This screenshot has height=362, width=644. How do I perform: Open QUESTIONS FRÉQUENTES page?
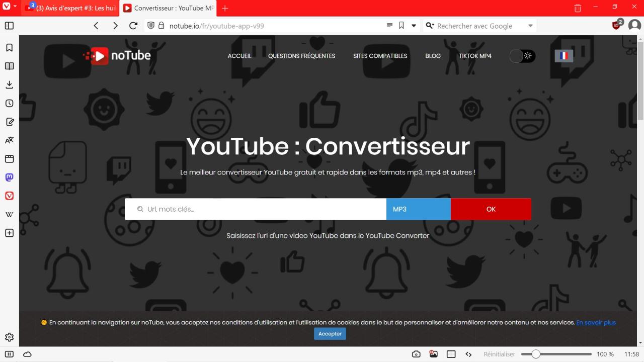[302, 56]
